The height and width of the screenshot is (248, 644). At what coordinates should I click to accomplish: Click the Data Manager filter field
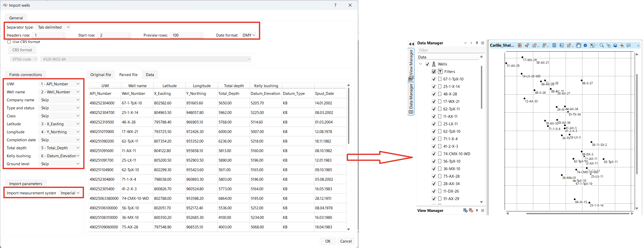450,50
